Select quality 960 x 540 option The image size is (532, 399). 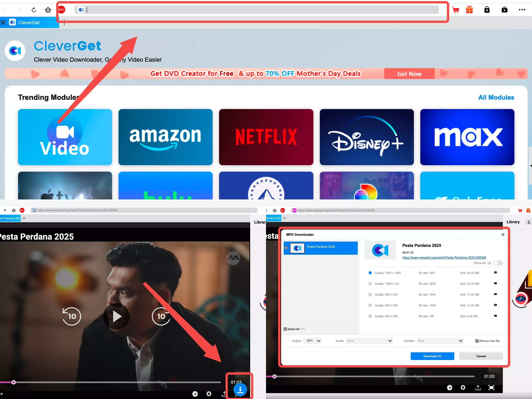[x=370, y=294]
